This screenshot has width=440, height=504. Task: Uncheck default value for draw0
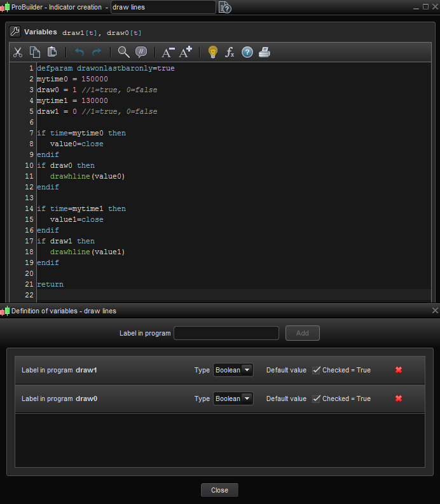316,398
